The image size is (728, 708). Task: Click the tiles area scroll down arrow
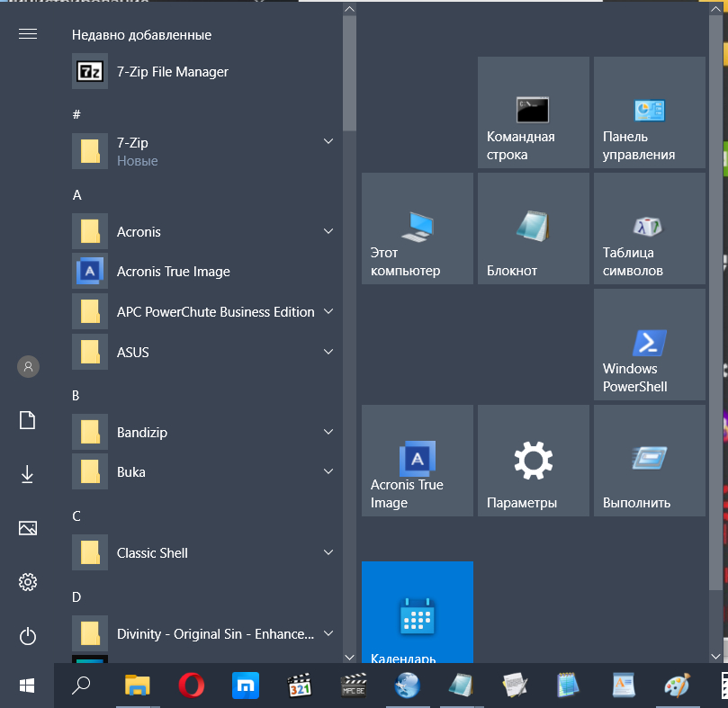pyautogui.click(x=715, y=657)
